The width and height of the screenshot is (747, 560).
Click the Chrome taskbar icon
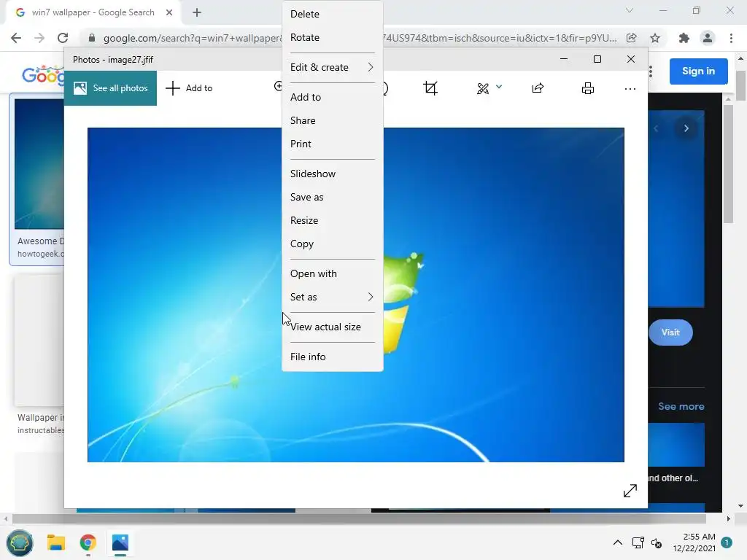point(88,542)
